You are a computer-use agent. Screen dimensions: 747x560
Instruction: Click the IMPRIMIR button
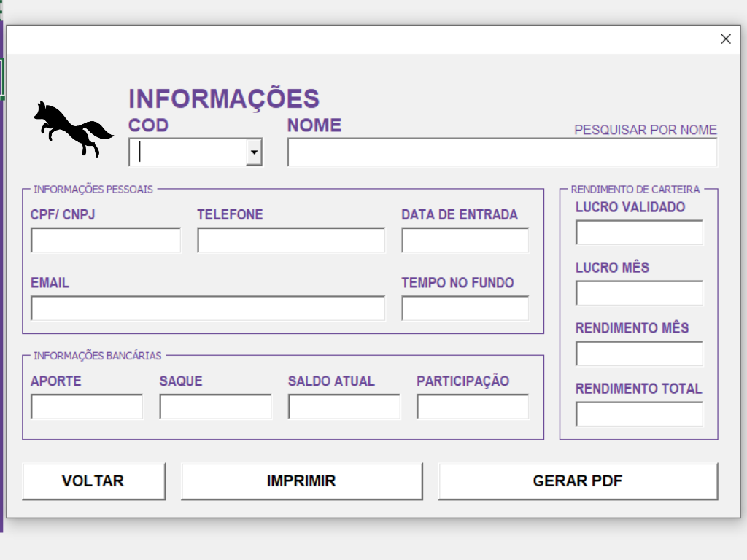point(302,481)
